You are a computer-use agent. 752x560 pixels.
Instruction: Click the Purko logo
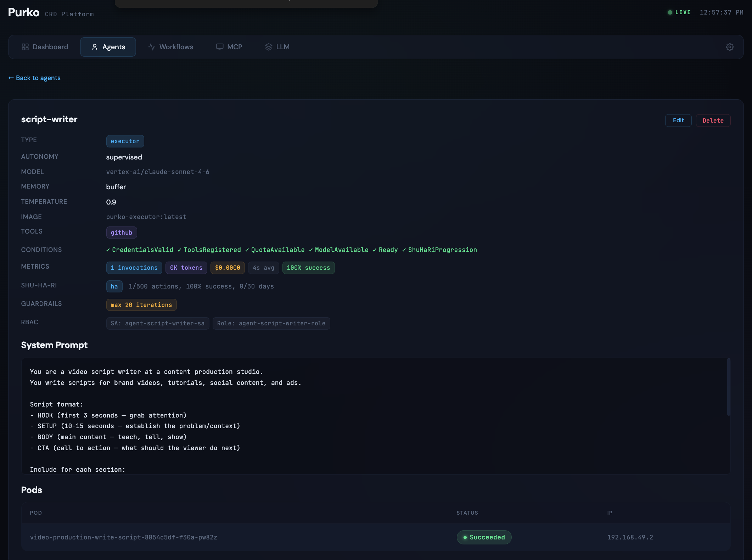click(24, 12)
